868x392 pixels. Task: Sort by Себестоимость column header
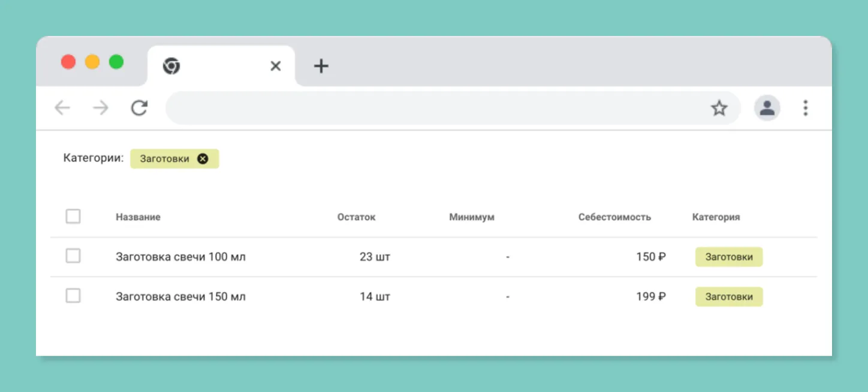[614, 217]
